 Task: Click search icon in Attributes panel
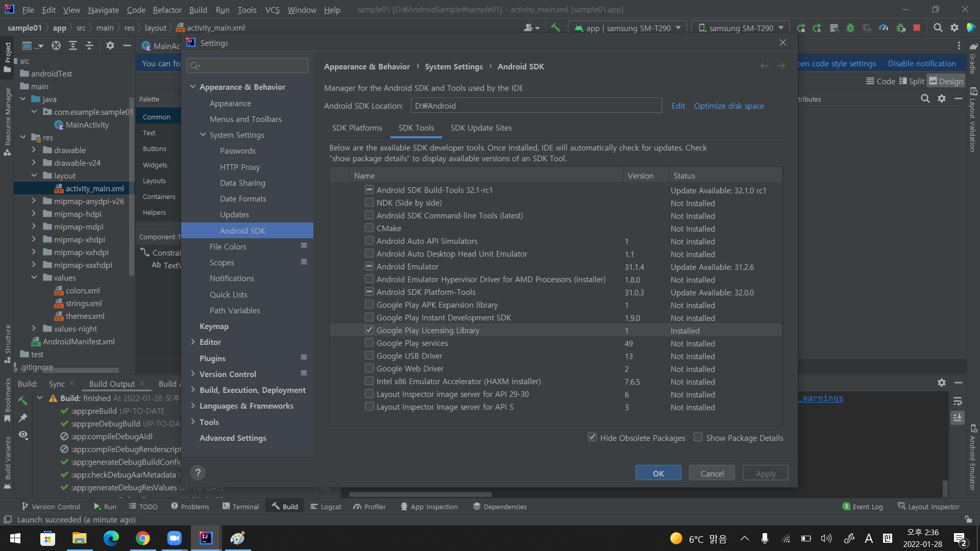click(x=925, y=99)
